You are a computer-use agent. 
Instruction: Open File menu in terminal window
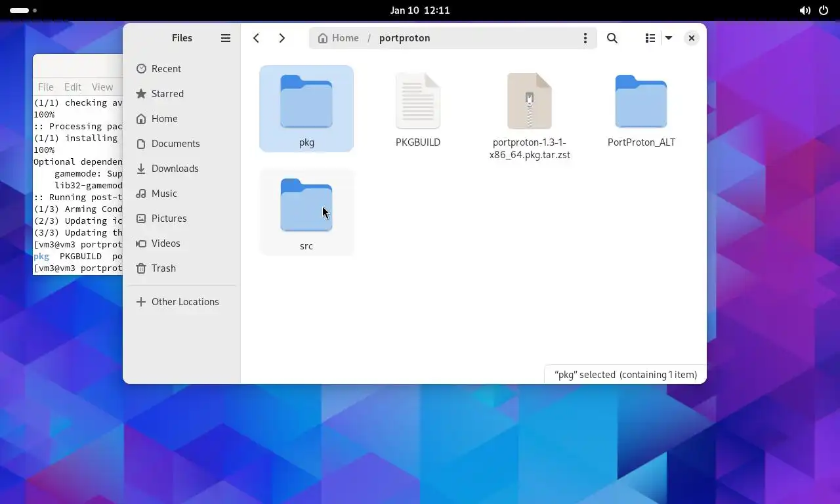coord(46,87)
